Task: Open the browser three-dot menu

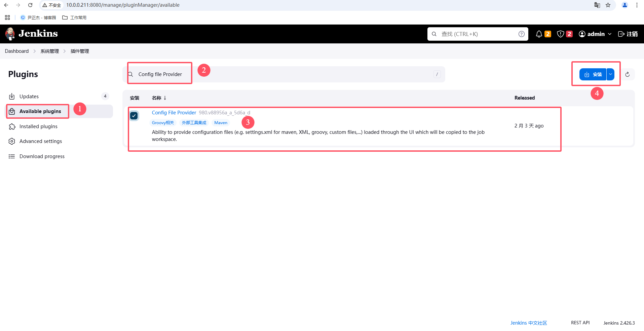Action: click(637, 5)
